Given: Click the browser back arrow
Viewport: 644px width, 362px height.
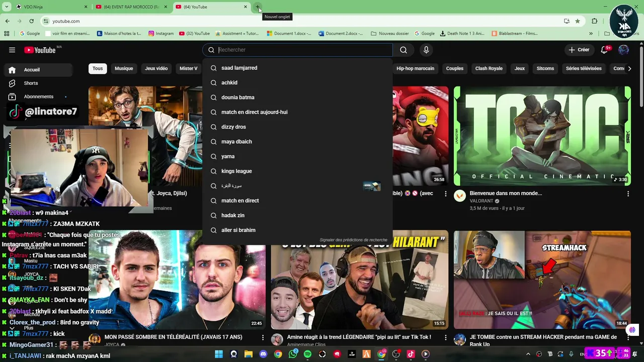Looking at the screenshot, I should pyautogui.click(x=7, y=21).
